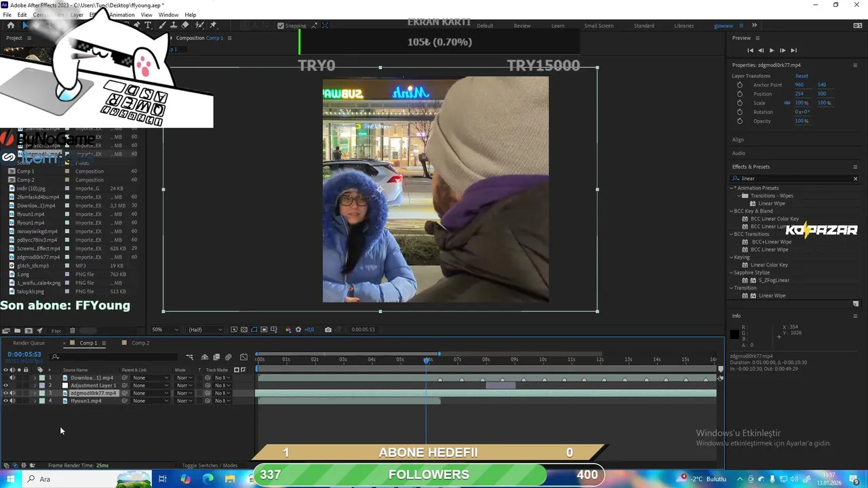868x488 pixels.
Task: Select the Type tool in the toolbar
Action: [148, 25]
